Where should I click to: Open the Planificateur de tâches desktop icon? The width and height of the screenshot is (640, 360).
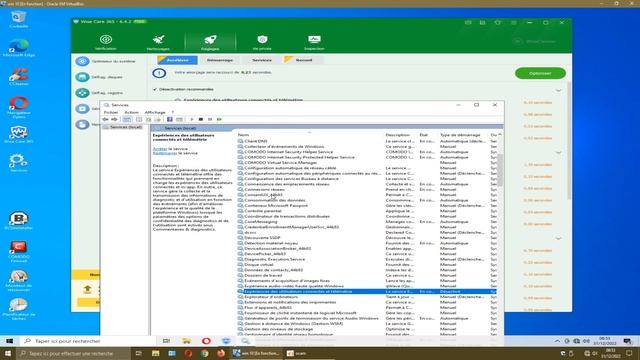tap(18, 309)
